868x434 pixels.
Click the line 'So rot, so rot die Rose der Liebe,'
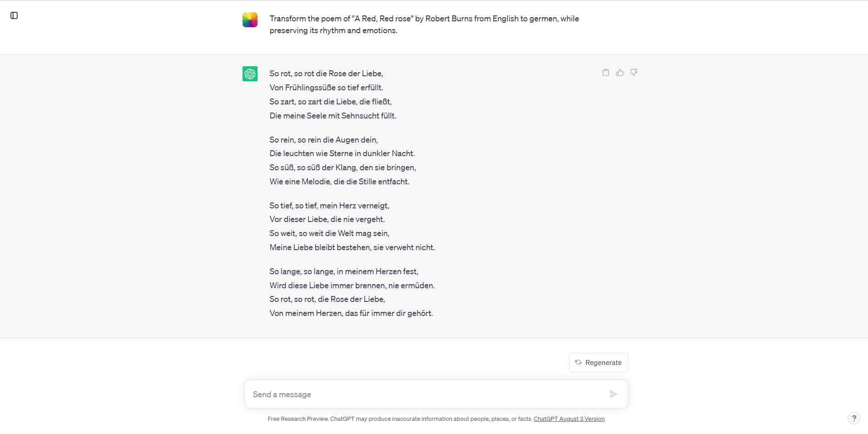click(x=326, y=74)
